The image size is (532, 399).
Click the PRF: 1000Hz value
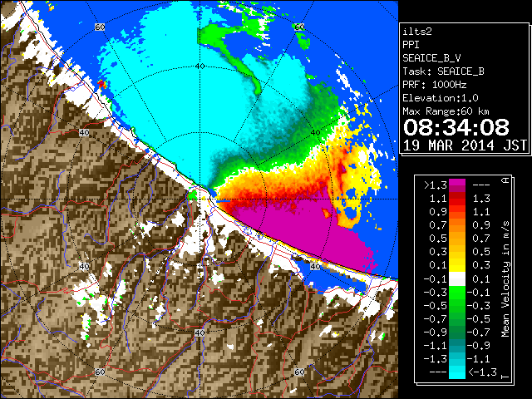point(435,85)
